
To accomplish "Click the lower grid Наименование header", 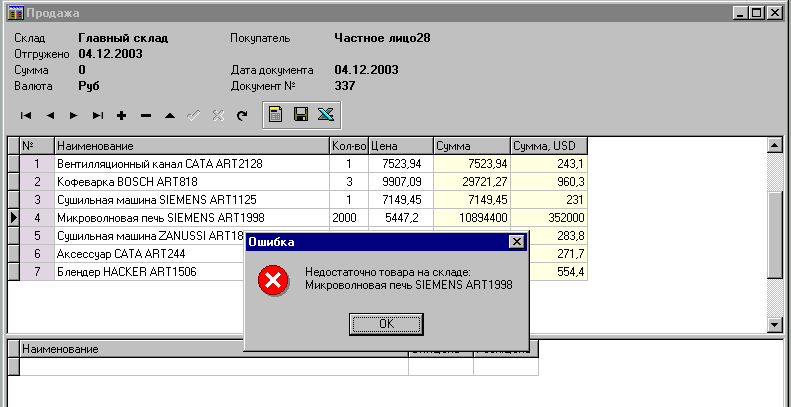I will tap(214, 349).
